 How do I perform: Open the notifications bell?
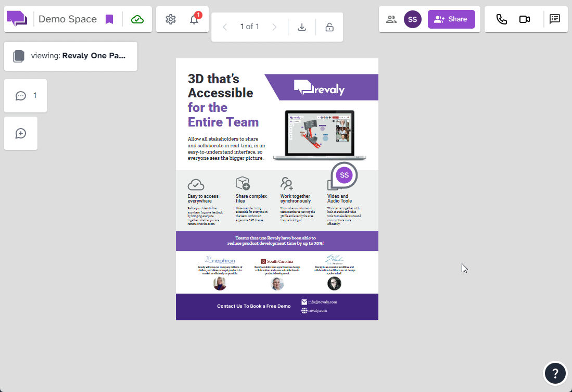(x=195, y=19)
